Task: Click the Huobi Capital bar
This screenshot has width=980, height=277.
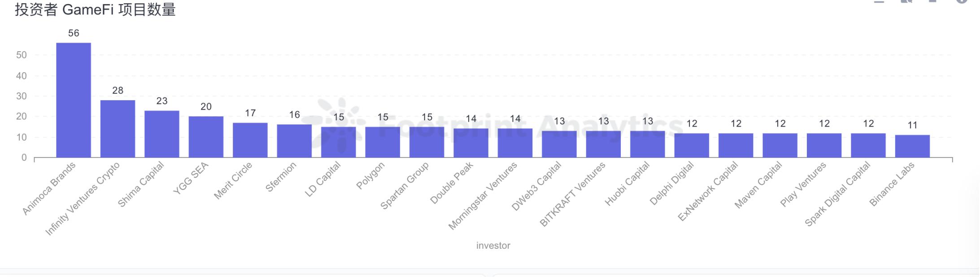Action: (647, 144)
